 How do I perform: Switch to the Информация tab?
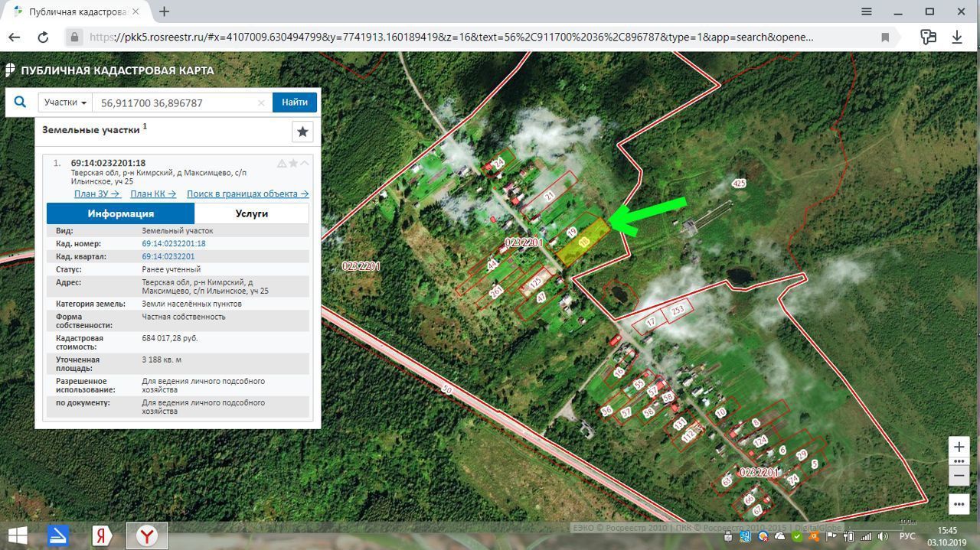pyautogui.click(x=120, y=213)
